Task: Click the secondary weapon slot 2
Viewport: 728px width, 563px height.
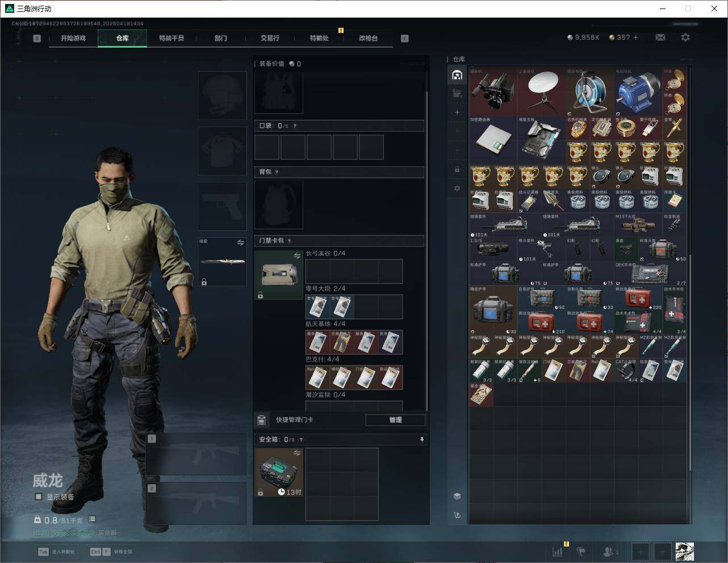Action: click(x=196, y=503)
